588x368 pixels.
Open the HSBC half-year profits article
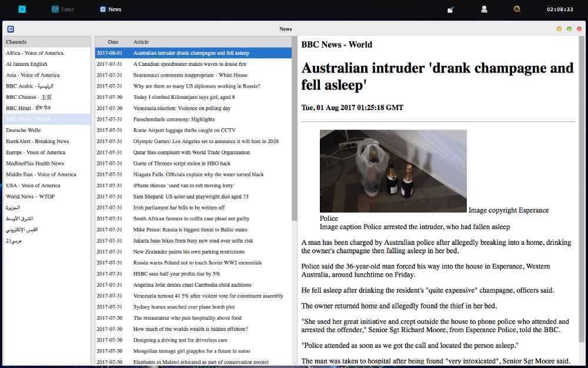(176, 274)
